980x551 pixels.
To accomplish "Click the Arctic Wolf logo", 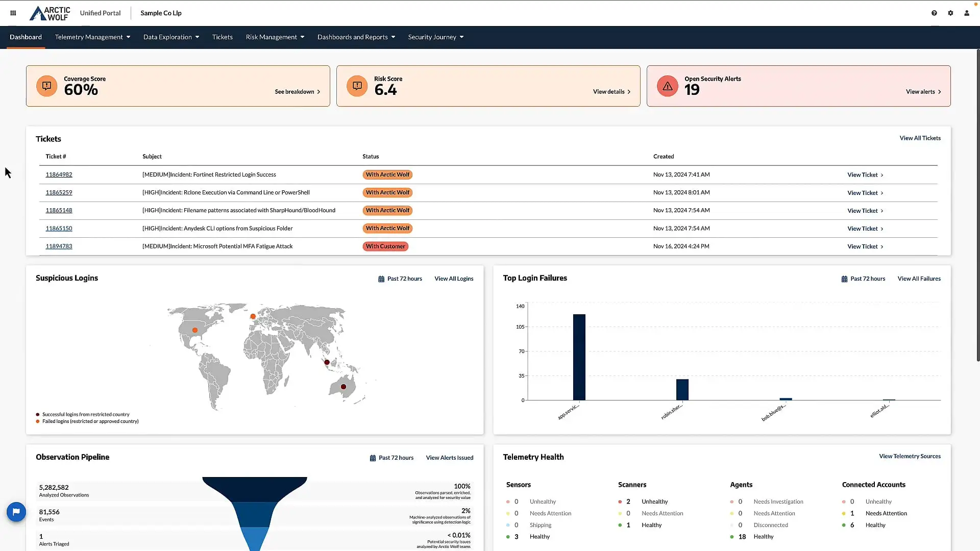I will 50,13.
